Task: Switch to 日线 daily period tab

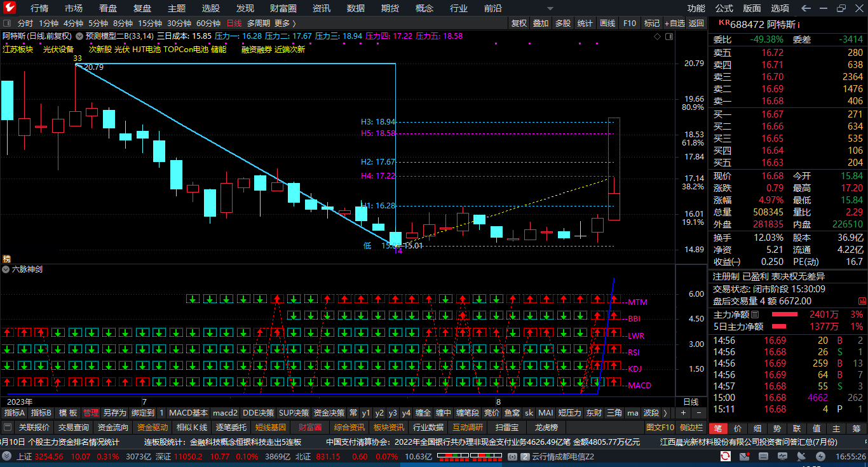Action: pos(234,23)
